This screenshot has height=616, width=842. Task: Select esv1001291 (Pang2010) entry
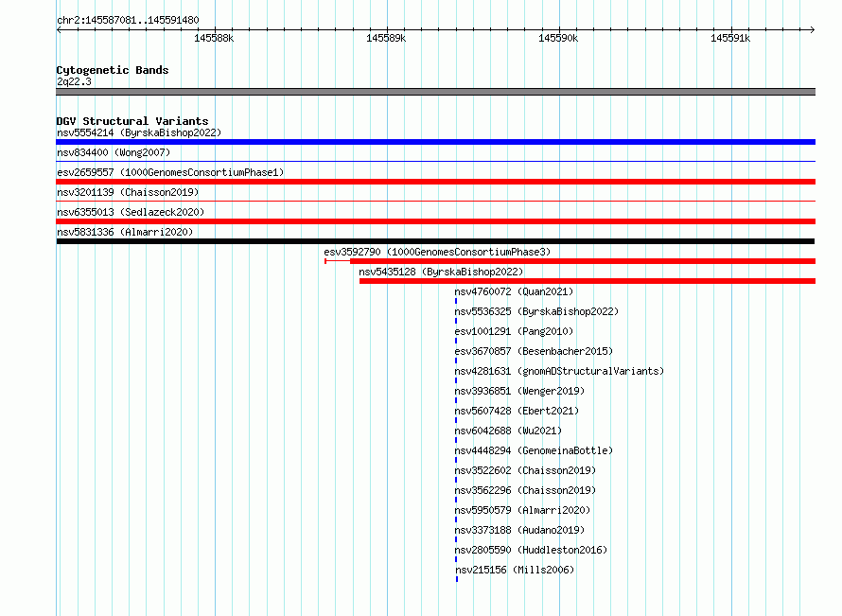[514, 331]
